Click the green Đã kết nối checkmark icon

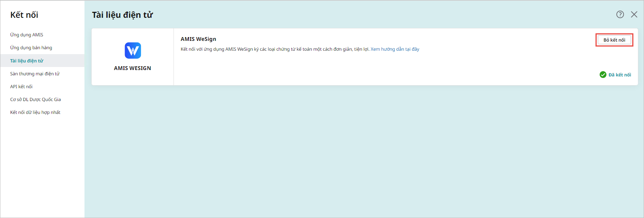[603, 75]
